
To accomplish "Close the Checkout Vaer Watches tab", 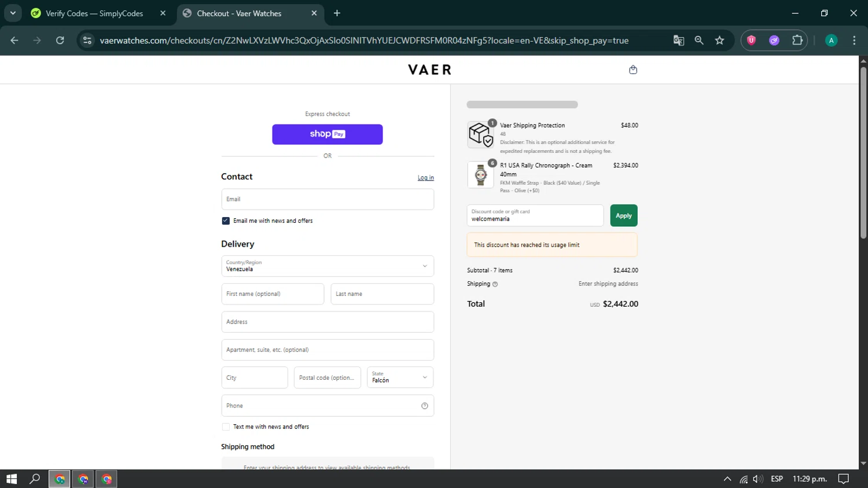I will 314,13.
